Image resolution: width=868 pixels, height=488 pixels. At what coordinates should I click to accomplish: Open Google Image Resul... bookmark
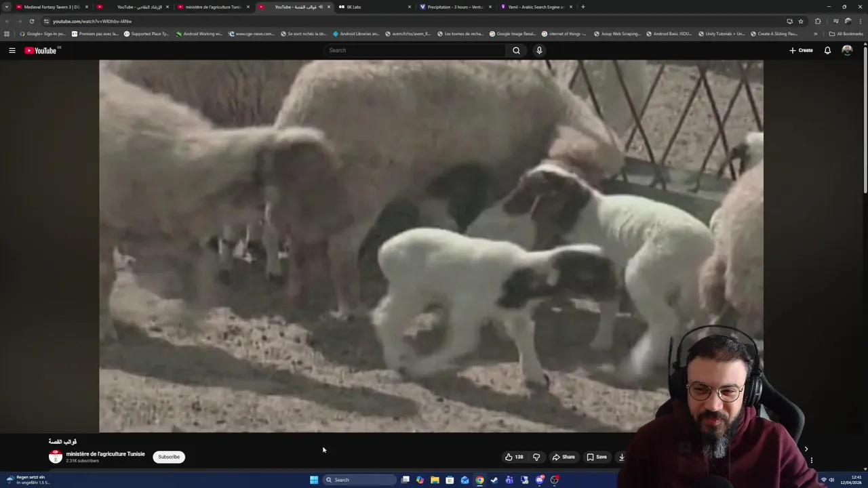tap(512, 34)
